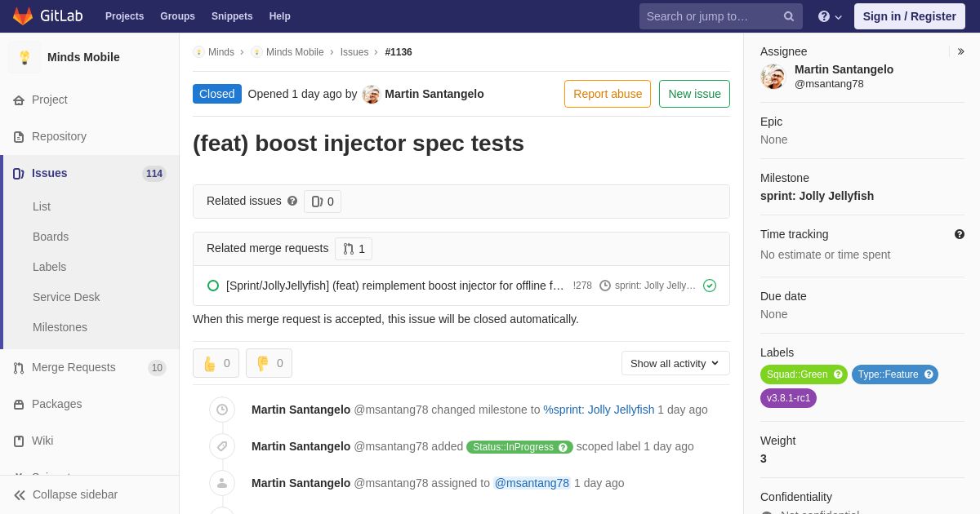
Task: Click the Squad::Green label
Action: [796, 374]
